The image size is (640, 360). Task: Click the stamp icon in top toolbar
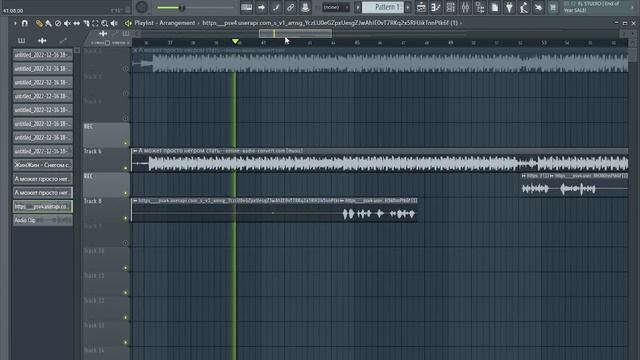(x=305, y=7)
